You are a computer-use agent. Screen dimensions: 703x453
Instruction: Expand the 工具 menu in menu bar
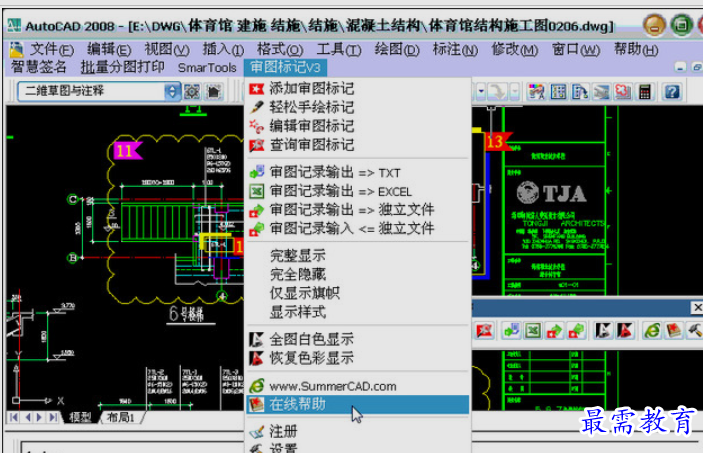pyautogui.click(x=339, y=49)
